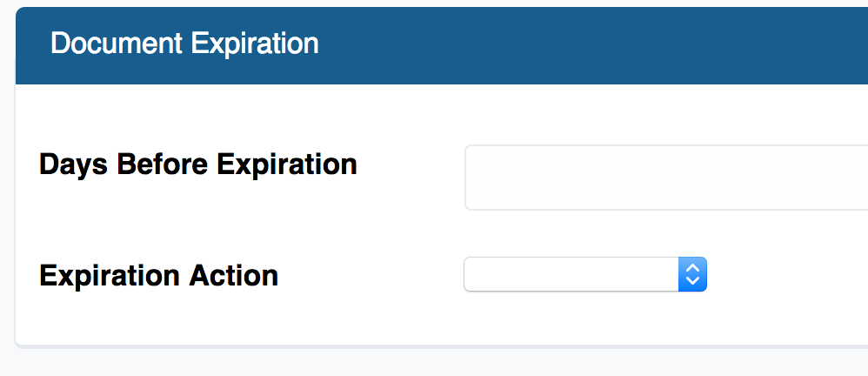Click the blue up-down arrows on the dropdown
This screenshot has height=376, width=868.
click(x=692, y=274)
